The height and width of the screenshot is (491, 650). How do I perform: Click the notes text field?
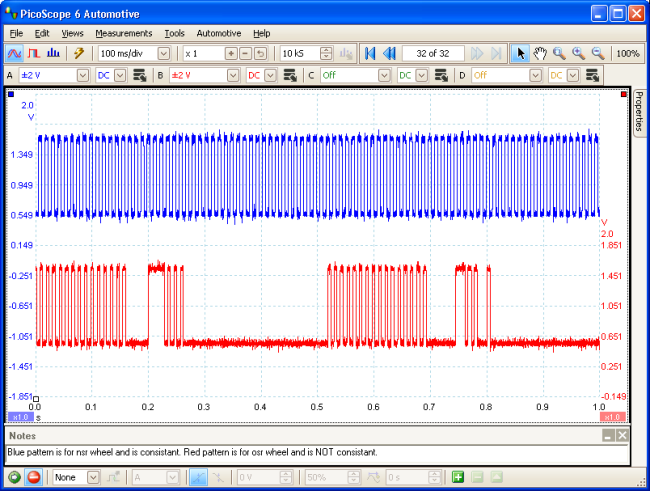(300, 452)
